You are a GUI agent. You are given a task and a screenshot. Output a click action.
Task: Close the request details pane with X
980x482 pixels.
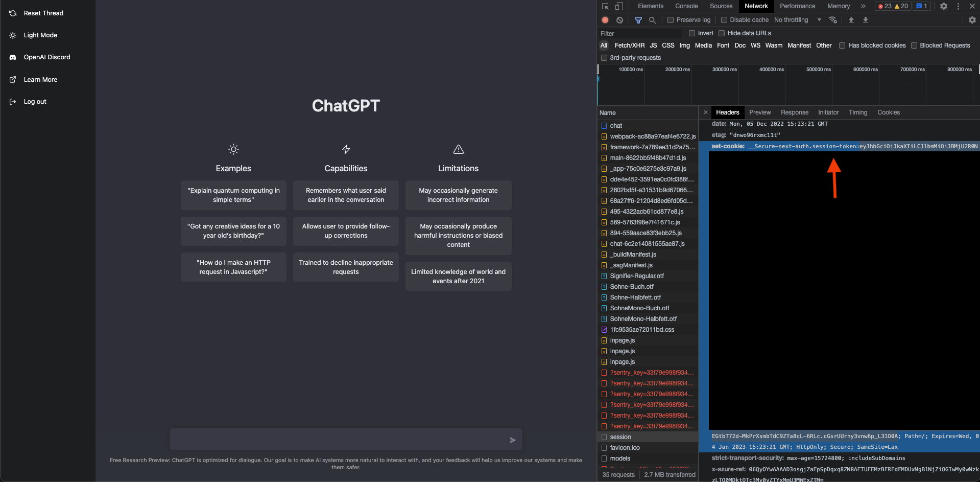(x=706, y=112)
